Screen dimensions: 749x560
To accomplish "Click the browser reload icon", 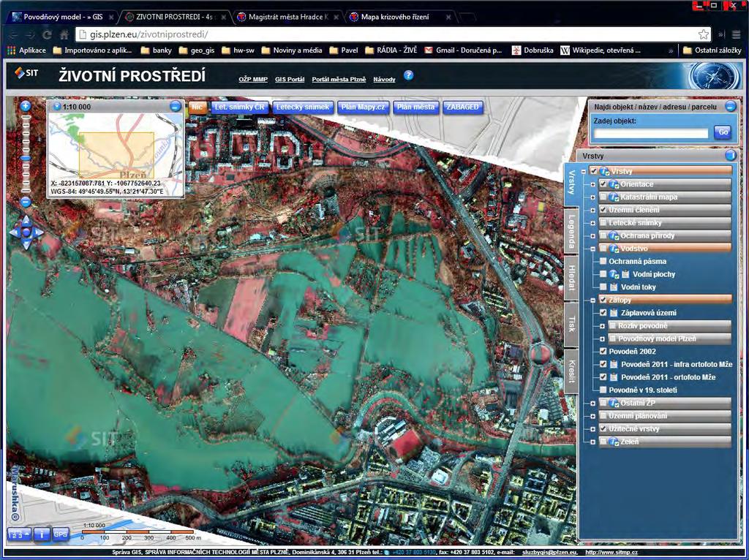I will (x=47, y=34).
